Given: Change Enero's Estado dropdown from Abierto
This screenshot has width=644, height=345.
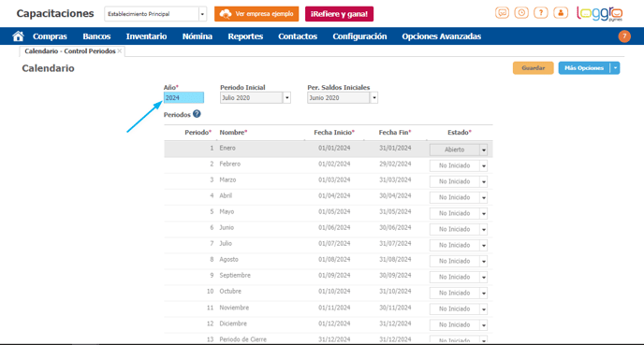Looking at the screenshot, I should click(459, 150).
